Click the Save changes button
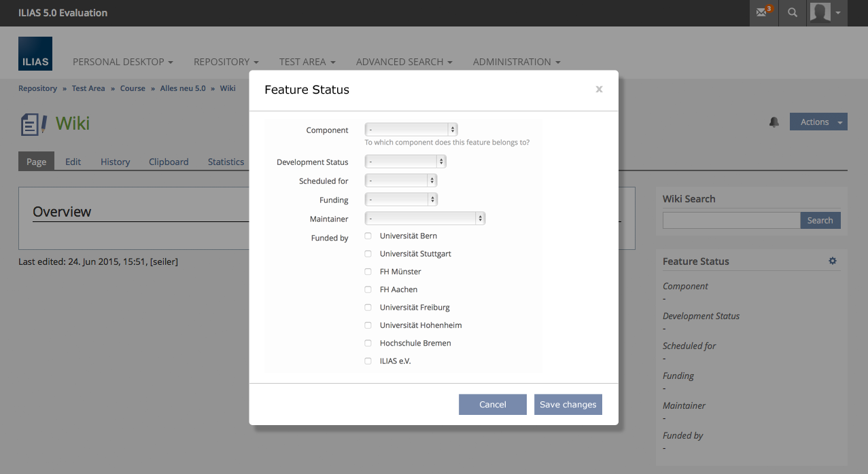This screenshot has height=474, width=868. pos(568,405)
